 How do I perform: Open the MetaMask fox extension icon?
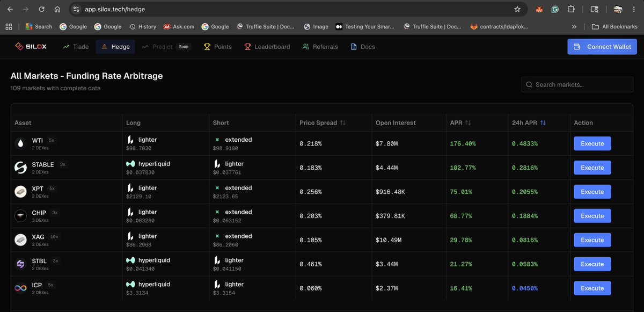(x=539, y=9)
